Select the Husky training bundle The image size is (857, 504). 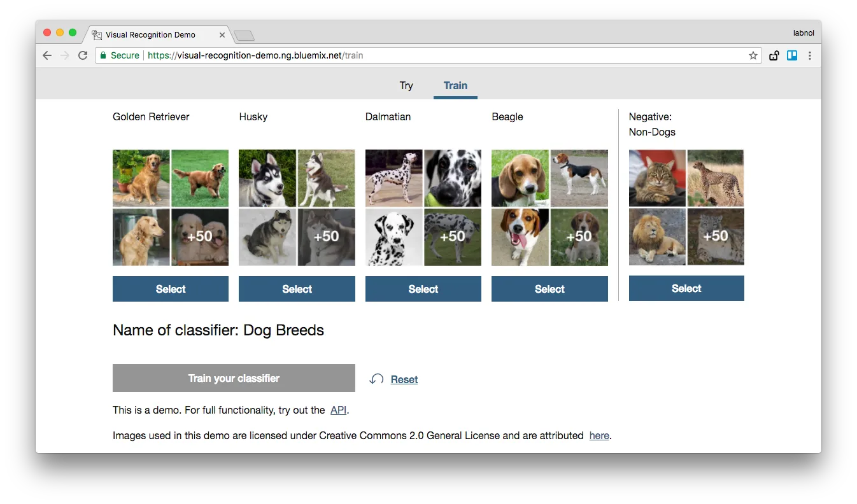point(297,289)
